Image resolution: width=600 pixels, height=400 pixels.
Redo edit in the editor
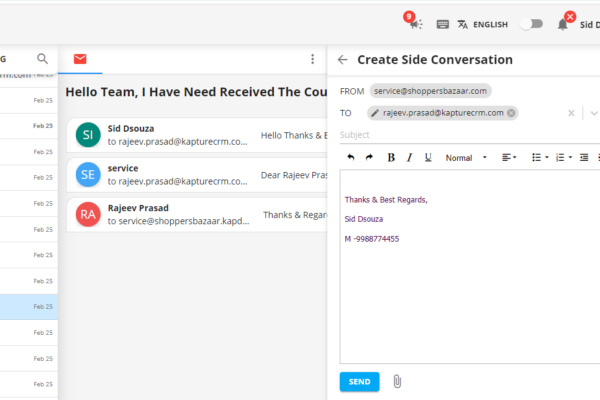(x=369, y=157)
